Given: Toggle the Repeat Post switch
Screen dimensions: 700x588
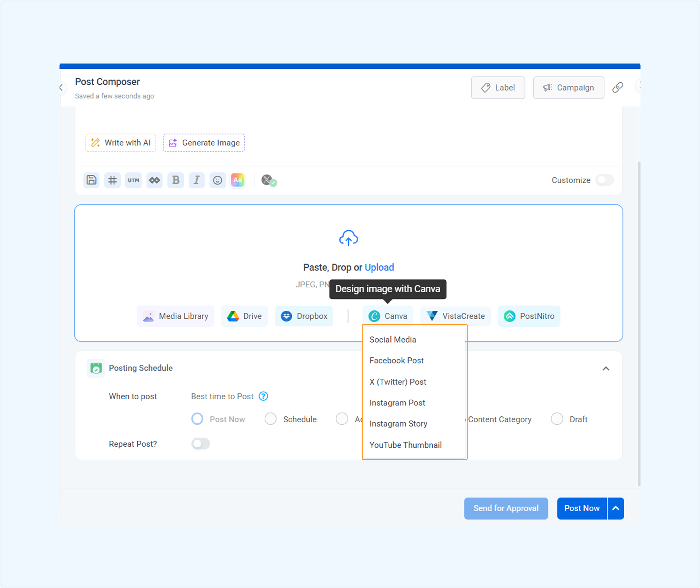Looking at the screenshot, I should (x=201, y=444).
